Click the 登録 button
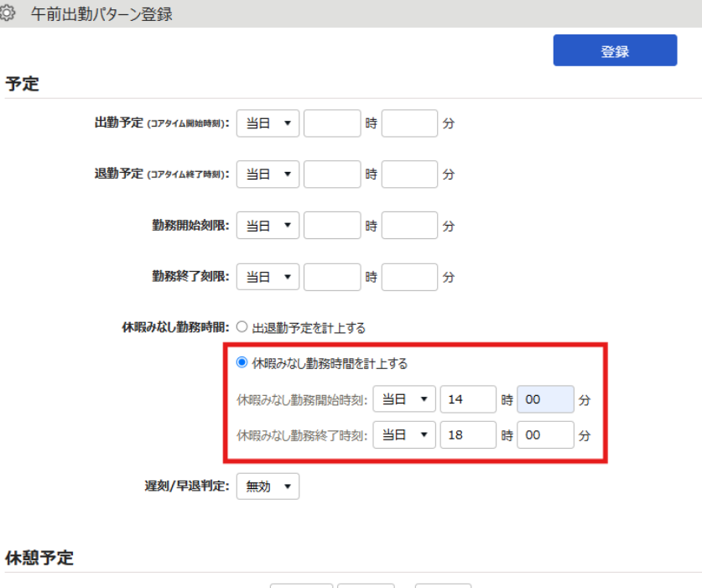 (614, 51)
